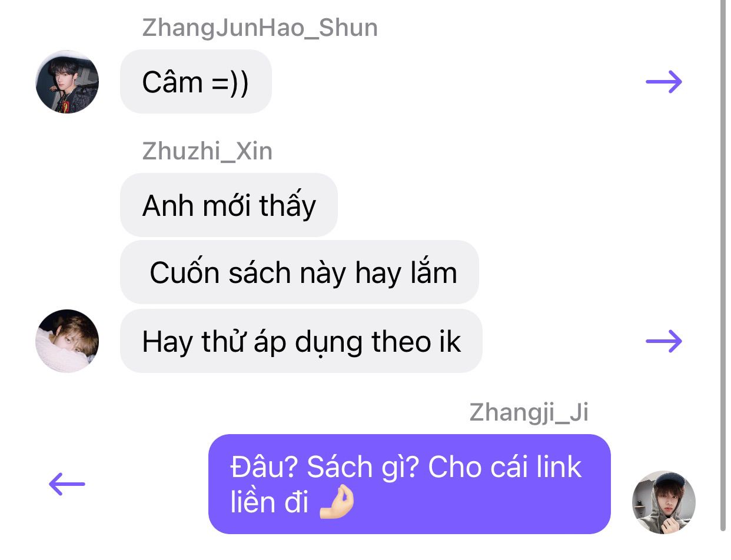Image resolution: width=731 pixels, height=560 pixels.
Task: Tap the reply arrow beside "Câm =))" message
Action: 664,82
